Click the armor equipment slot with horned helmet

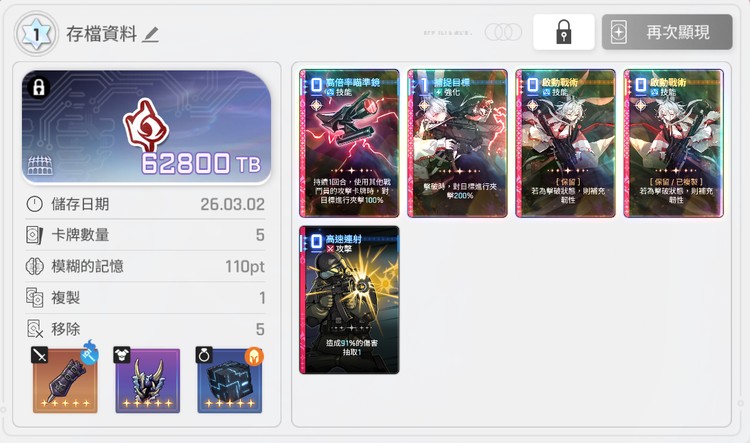point(147,380)
